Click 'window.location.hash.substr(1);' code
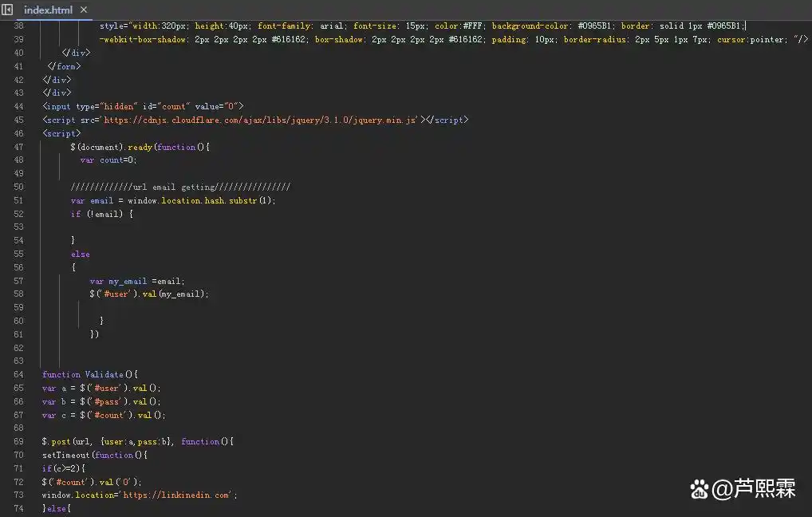The image size is (812, 517). [202, 200]
